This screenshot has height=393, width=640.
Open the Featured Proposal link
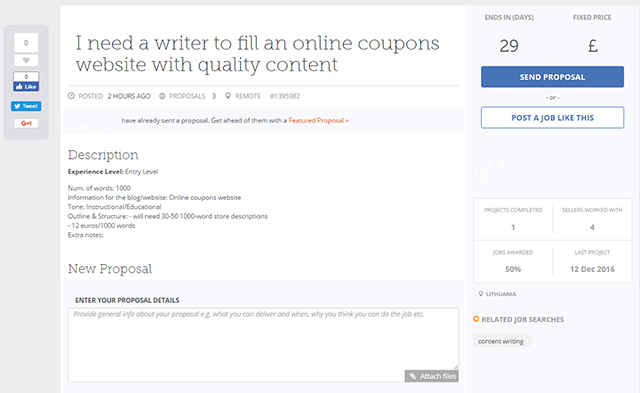(318, 120)
